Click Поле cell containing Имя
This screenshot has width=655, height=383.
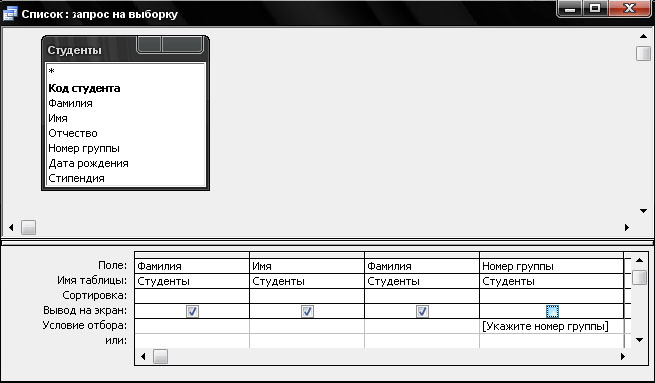tap(307, 266)
